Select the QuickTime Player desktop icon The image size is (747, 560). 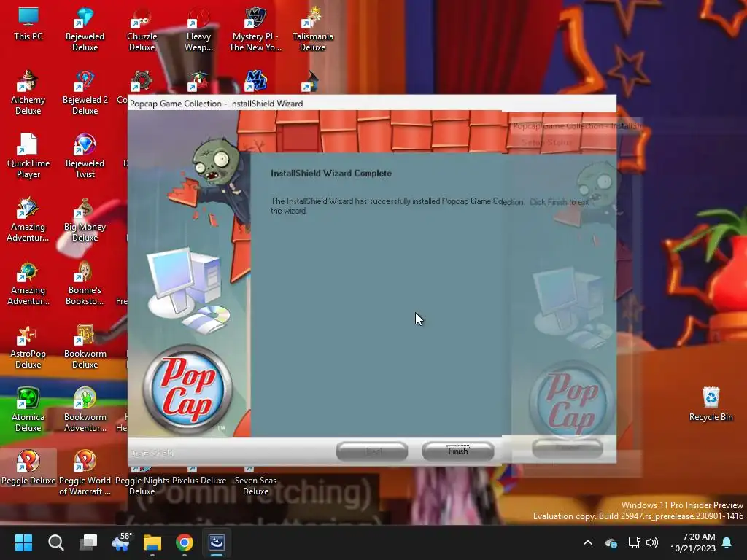[28, 156]
